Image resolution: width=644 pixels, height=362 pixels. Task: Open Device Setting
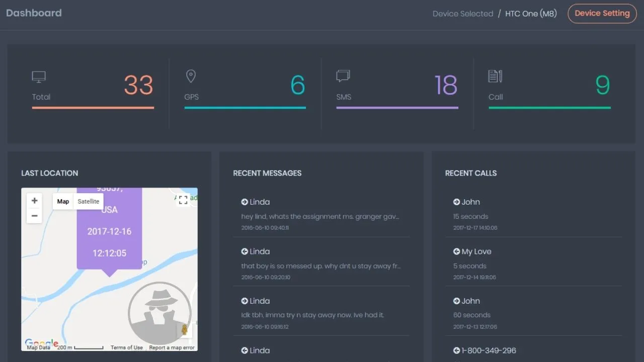point(602,14)
